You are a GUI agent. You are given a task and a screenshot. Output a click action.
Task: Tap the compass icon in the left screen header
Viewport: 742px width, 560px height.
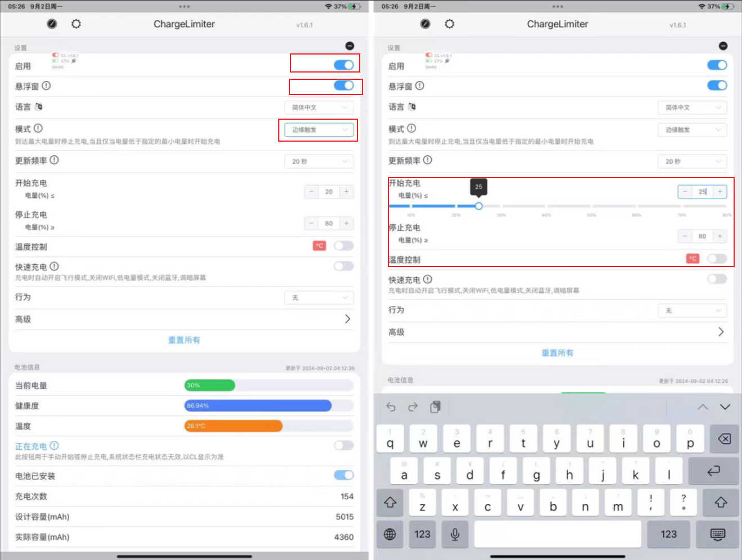click(52, 24)
